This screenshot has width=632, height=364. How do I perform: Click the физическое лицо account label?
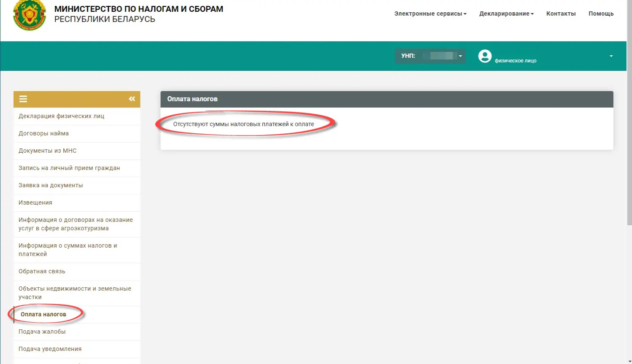click(515, 61)
